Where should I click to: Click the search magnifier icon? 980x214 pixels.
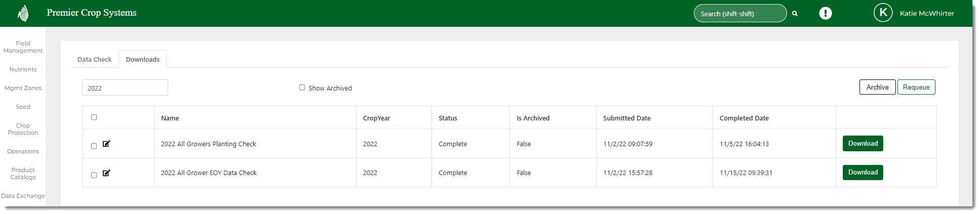tap(795, 14)
